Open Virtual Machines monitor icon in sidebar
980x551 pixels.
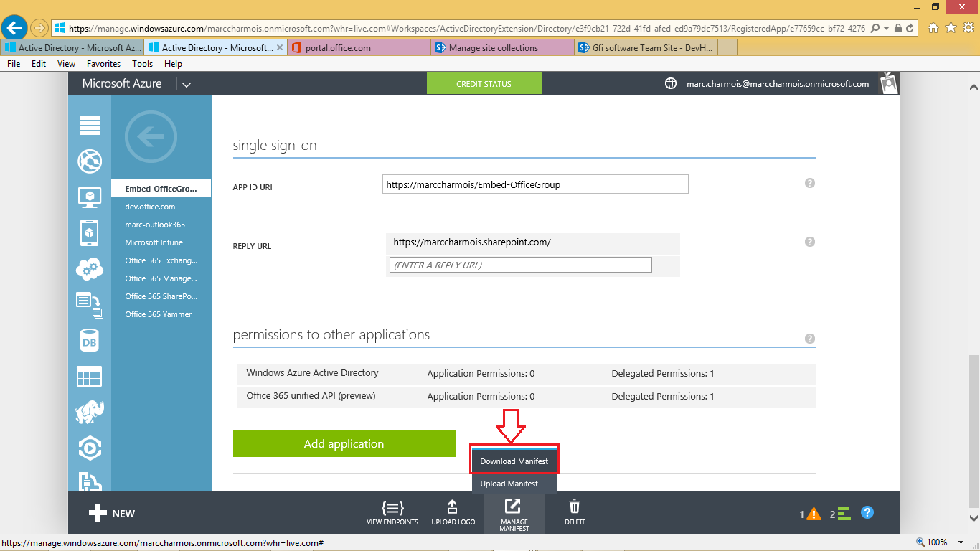pyautogui.click(x=90, y=197)
